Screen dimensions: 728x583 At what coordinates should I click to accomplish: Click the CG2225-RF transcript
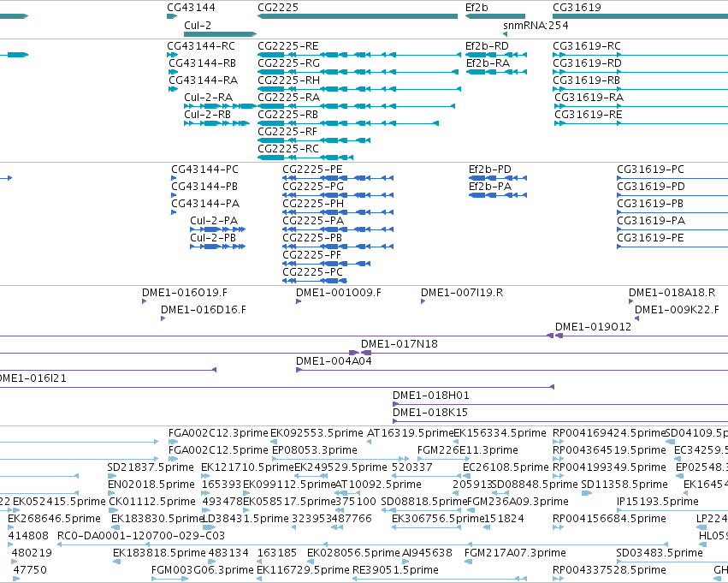pyautogui.click(x=314, y=140)
